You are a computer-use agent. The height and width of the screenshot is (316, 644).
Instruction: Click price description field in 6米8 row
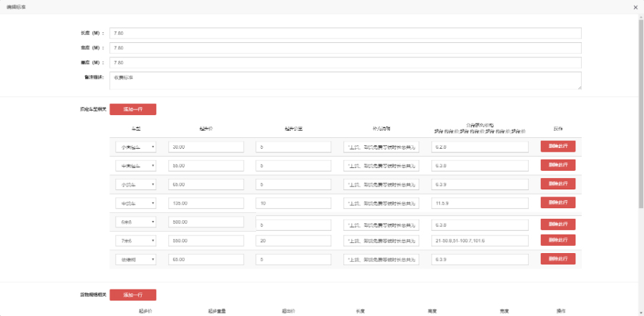click(381, 225)
